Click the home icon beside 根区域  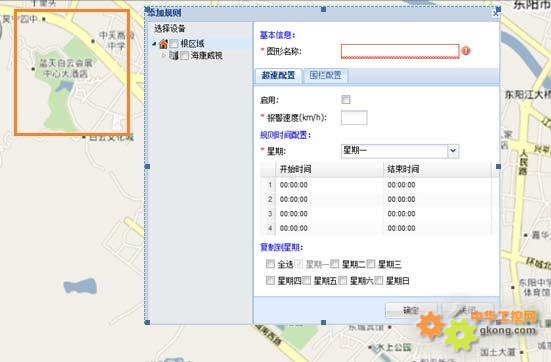point(163,44)
